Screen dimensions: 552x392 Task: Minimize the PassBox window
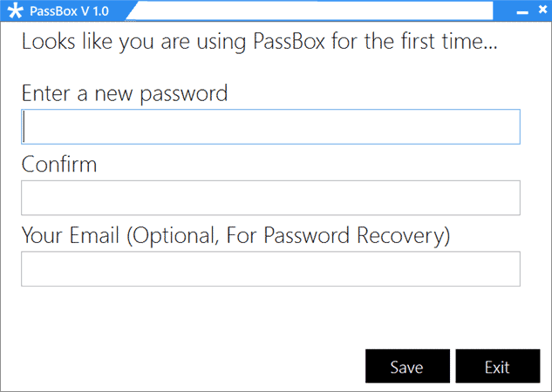(x=522, y=12)
